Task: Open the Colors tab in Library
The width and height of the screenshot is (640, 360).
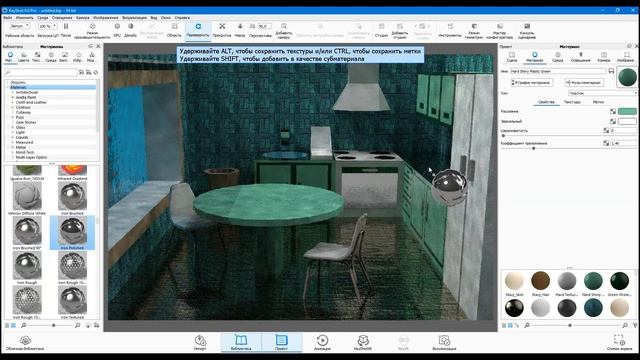Action: point(24,57)
